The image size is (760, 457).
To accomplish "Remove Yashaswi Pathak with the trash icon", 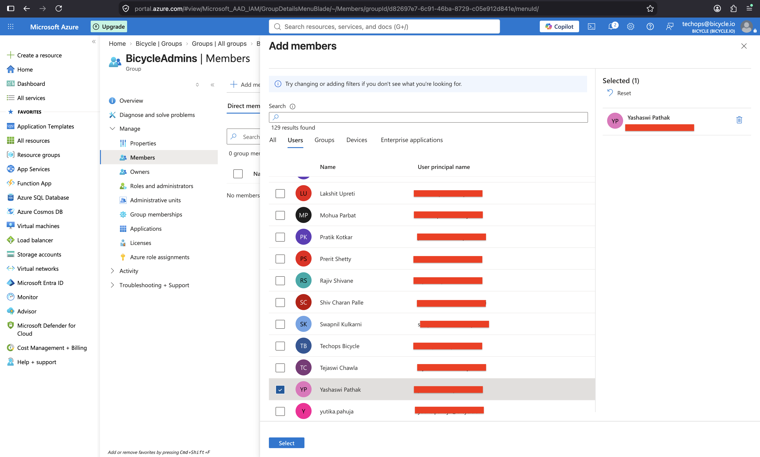I will tap(739, 120).
